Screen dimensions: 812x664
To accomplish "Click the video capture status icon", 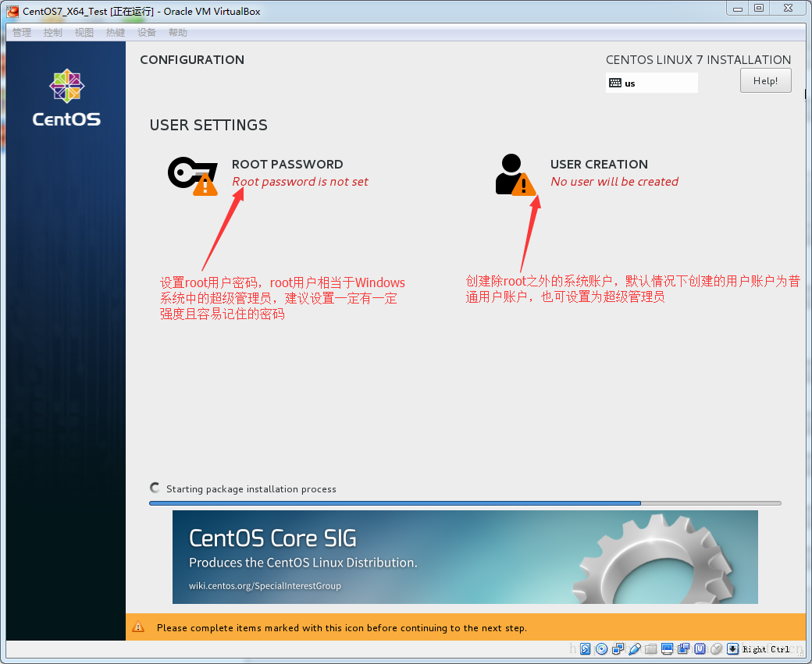I will coord(684,648).
